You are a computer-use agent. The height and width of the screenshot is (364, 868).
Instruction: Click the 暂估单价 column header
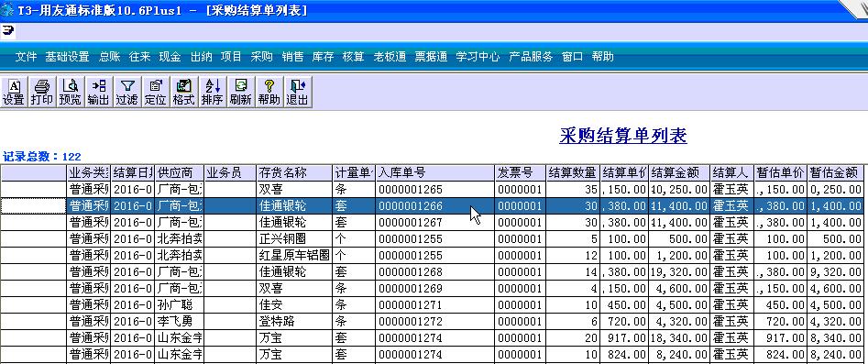[781, 172]
